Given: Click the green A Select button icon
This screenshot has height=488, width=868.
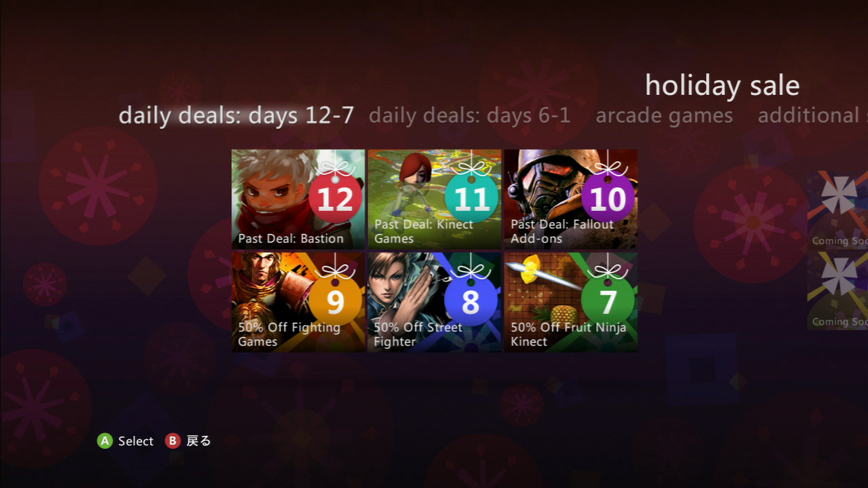Looking at the screenshot, I should click(104, 441).
